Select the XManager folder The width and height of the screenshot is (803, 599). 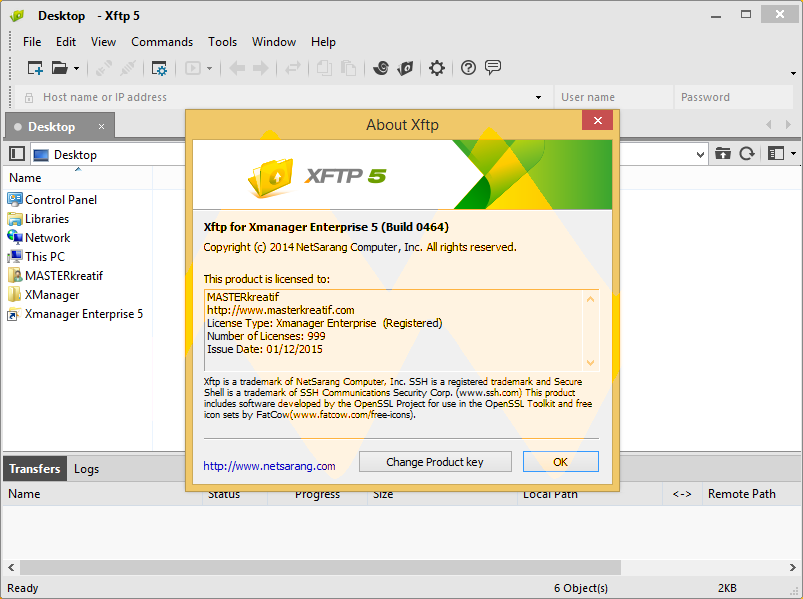[44, 295]
